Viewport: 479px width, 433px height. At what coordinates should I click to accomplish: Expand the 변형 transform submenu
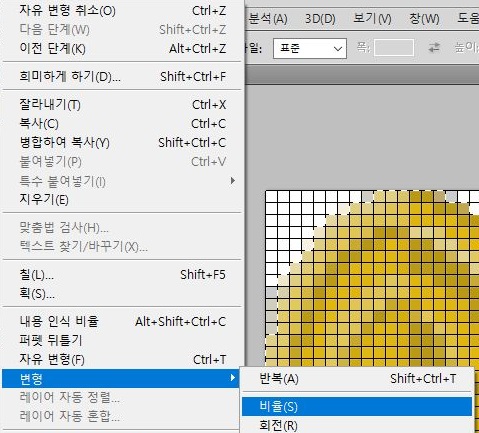click(x=121, y=378)
